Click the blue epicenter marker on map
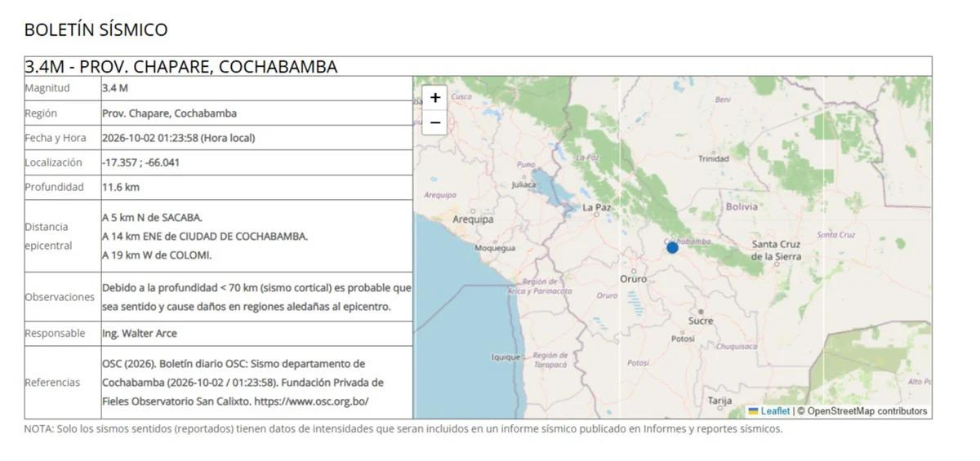 pyautogui.click(x=672, y=247)
